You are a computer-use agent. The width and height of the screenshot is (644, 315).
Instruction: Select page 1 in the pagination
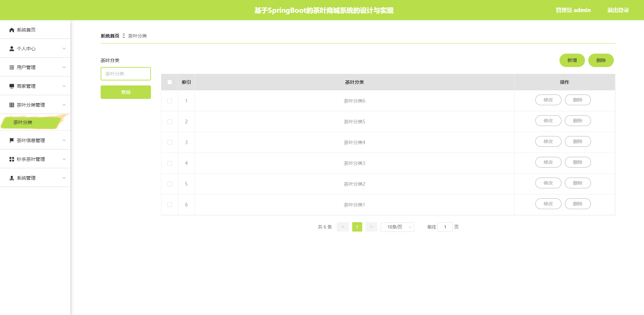pos(357,227)
